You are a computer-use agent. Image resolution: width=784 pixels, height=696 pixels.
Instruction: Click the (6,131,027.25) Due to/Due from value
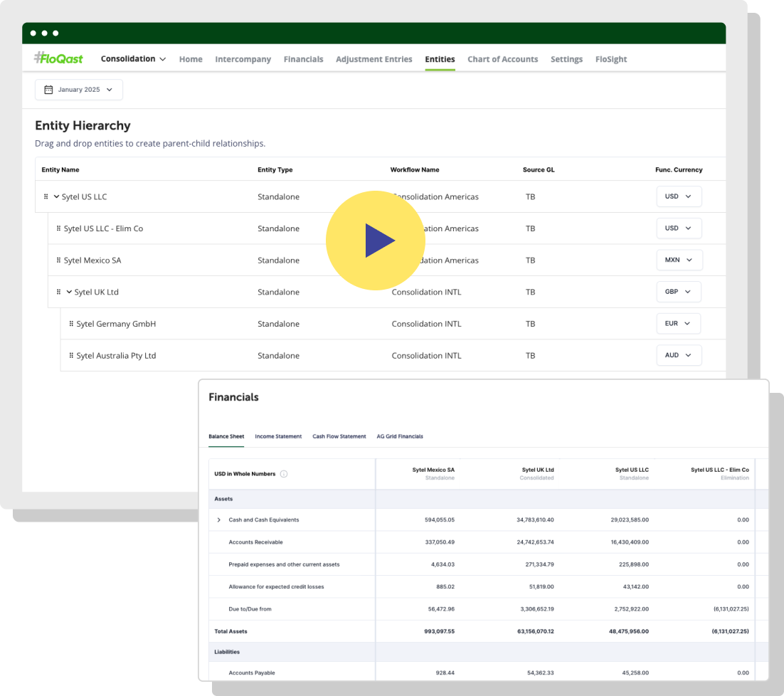[731, 609]
